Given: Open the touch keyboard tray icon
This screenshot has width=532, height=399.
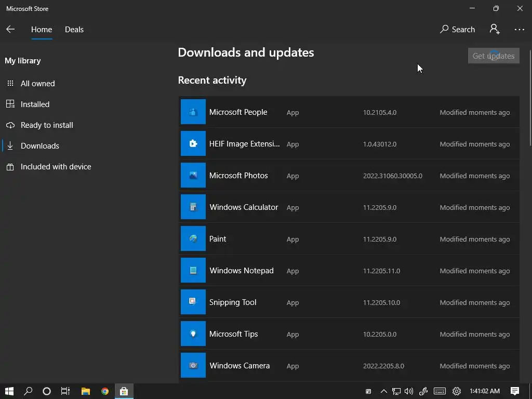Looking at the screenshot, I should [440, 391].
